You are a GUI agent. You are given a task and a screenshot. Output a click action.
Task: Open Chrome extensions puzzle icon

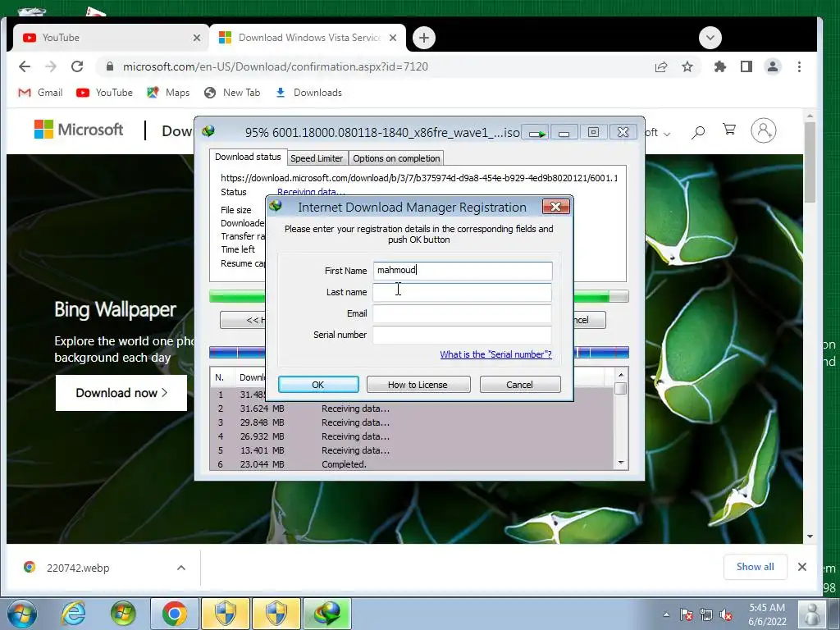click(x=720, y=66)
